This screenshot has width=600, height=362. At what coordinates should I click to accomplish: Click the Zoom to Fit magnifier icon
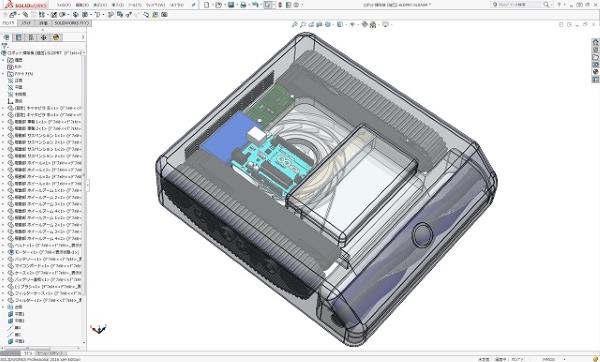click(294, 24)
